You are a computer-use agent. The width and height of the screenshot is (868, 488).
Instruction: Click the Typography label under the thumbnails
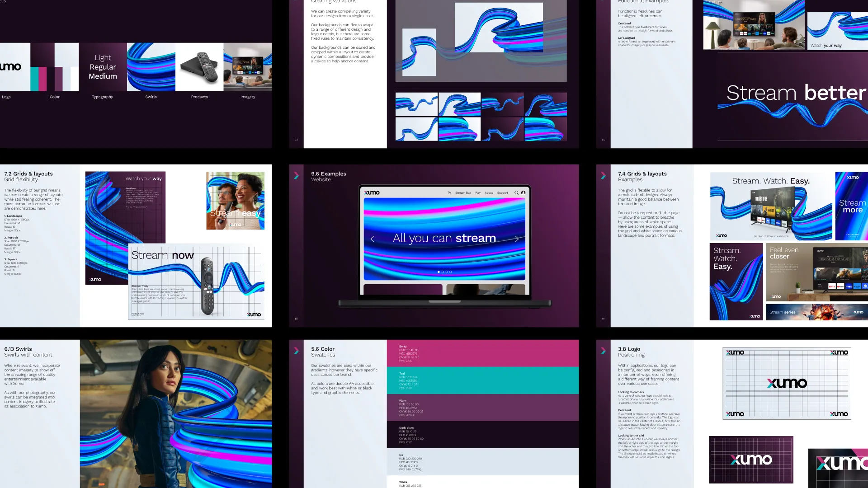(103, 97)
